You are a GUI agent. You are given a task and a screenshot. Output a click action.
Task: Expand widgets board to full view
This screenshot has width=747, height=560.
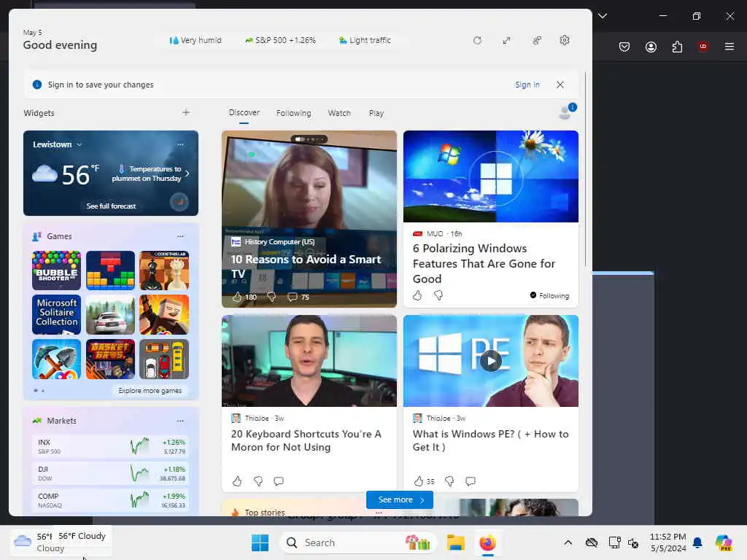(506, 41)
